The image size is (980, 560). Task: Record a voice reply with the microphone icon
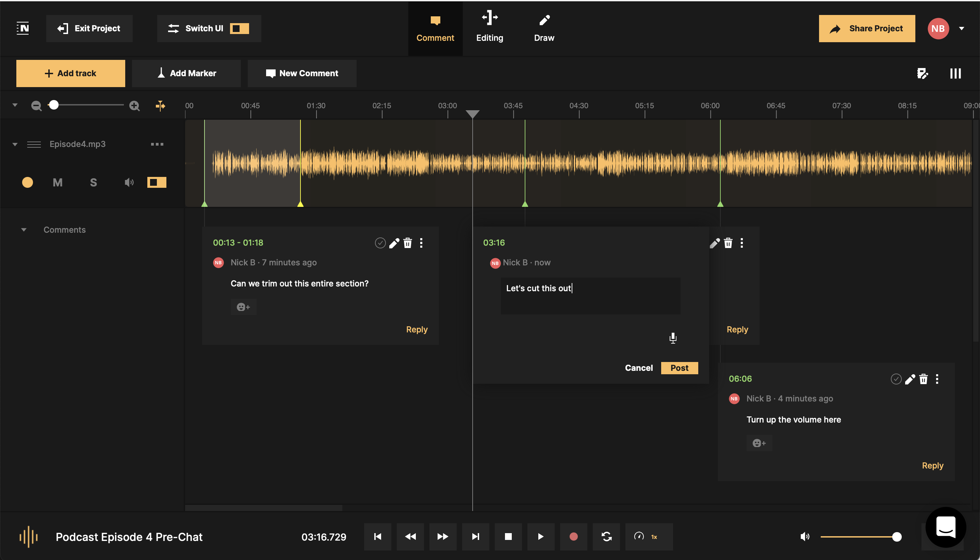[x=673, y=338]
